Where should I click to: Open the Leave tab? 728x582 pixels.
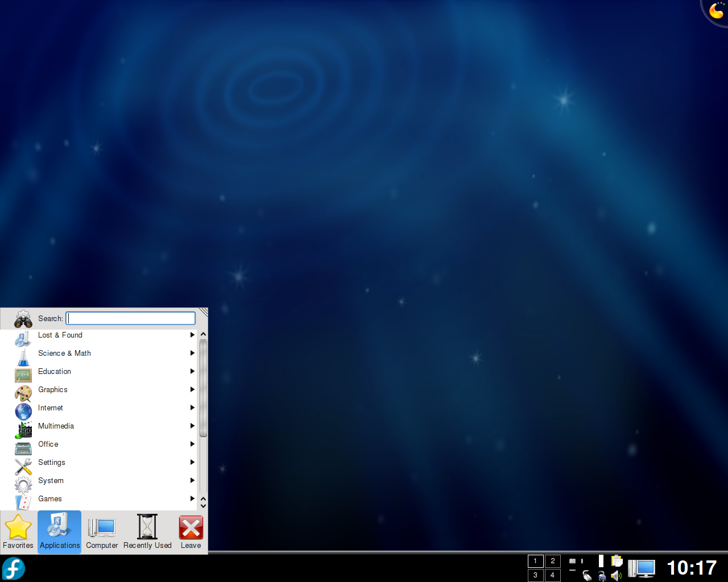tap(191, 532)
